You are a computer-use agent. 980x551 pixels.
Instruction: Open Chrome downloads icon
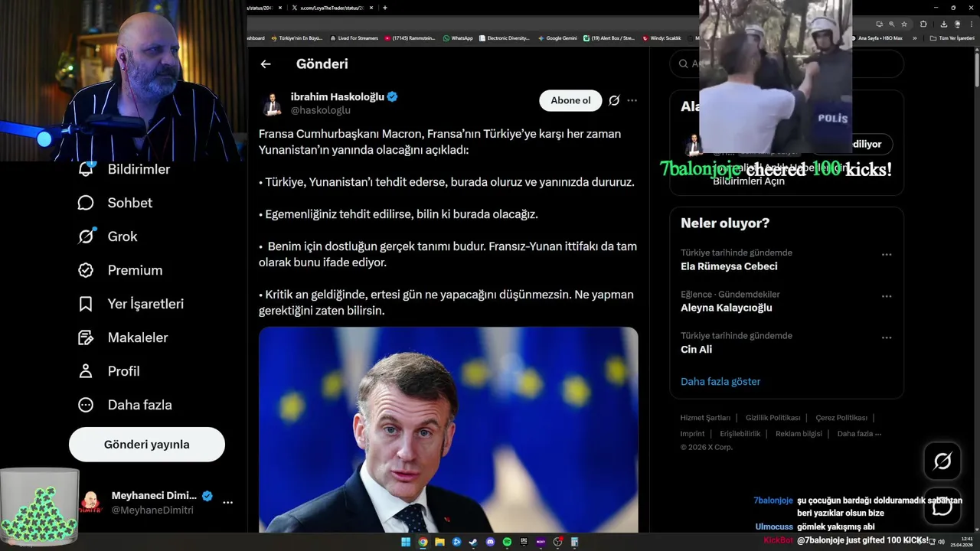coord(944,24)
